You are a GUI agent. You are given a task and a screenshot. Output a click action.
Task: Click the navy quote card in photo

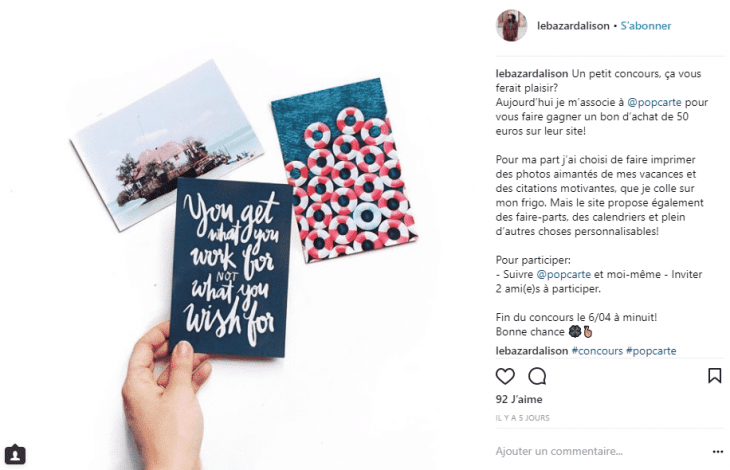coord(230,268)
